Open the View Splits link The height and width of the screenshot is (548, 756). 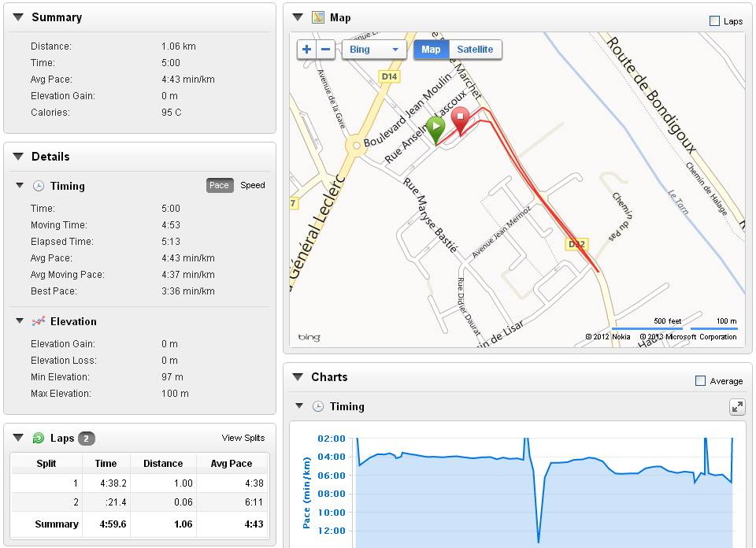click(x=243, y=438)
